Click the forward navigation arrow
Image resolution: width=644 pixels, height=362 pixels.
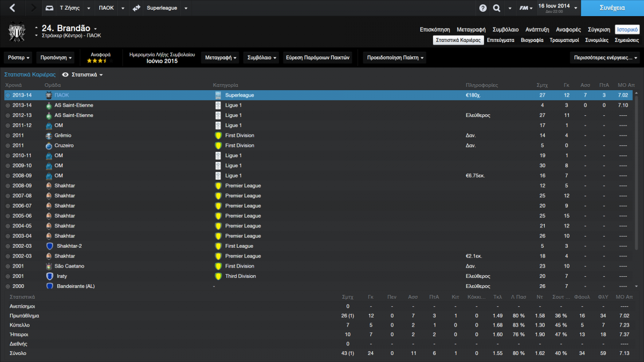pos(33,8)
